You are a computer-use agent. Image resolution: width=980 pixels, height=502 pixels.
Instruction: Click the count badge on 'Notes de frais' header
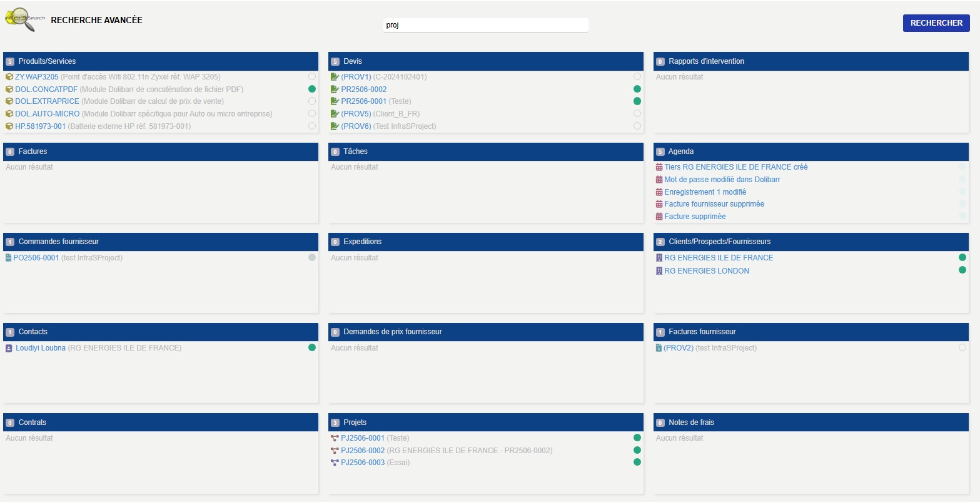[x=660, y=423]
